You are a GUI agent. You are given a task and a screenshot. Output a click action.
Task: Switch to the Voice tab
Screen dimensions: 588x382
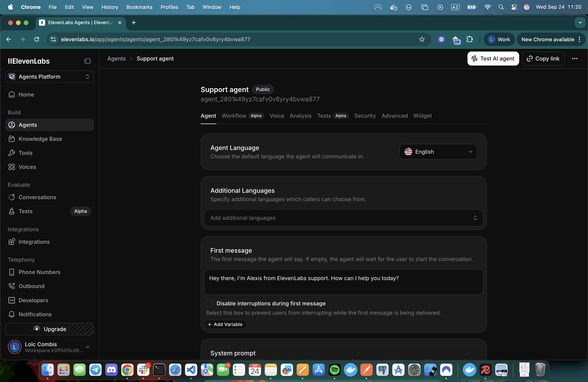coord(277,116)
